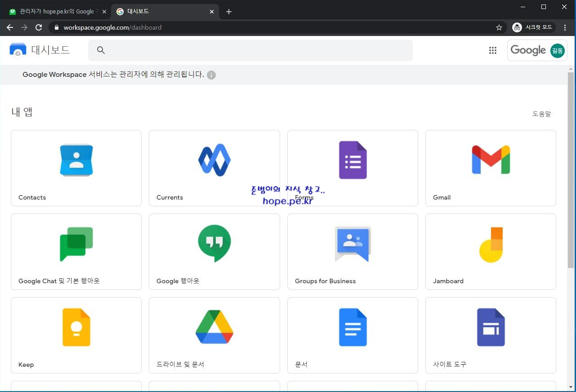Open a new browser tab
The height and width of the screenshot is (392, 576).
229,12
